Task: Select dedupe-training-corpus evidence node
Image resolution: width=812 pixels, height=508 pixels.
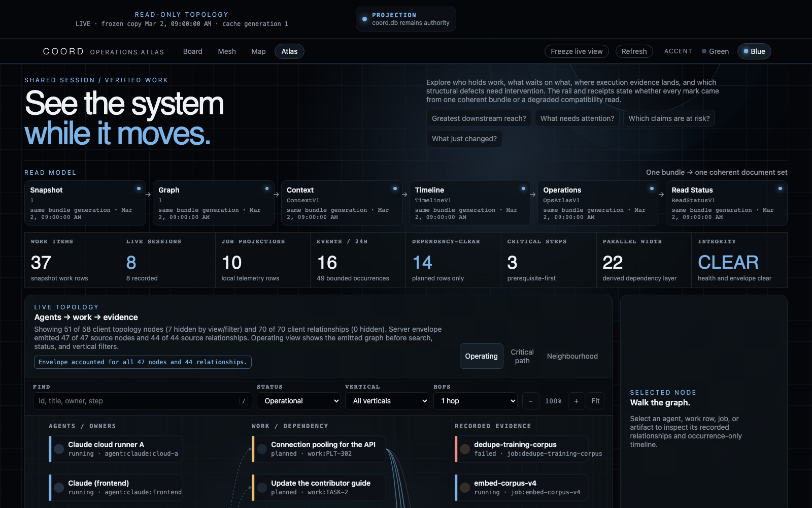Action: pyautogui.click(x=522, y=449)
